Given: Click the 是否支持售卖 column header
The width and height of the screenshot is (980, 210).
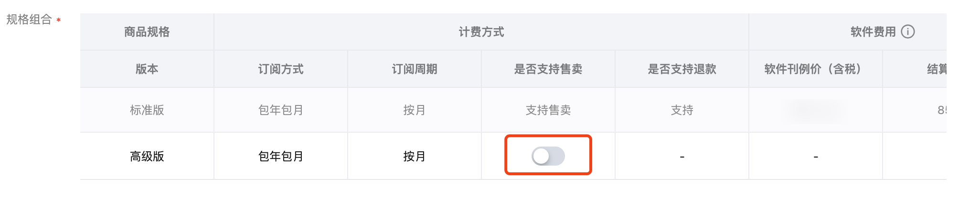Looking at the screenshot, I should [x=548, y=69].
